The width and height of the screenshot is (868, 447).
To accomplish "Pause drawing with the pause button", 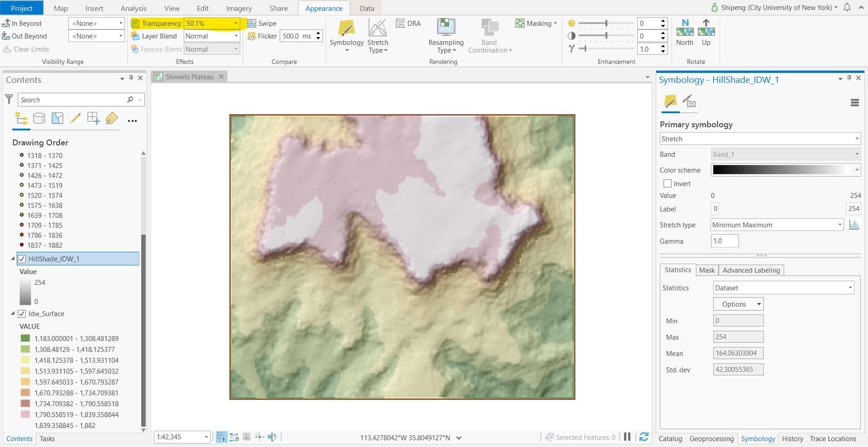I will click(x=627, y=437).
